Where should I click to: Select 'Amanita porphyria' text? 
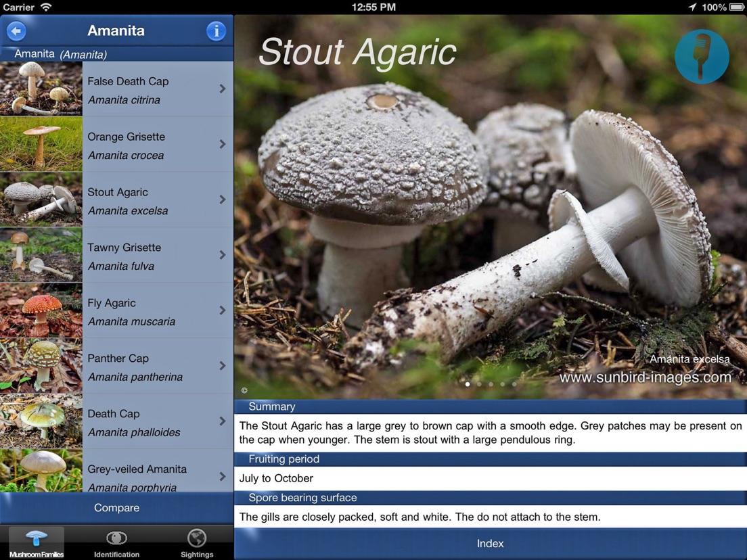[132, 487]
